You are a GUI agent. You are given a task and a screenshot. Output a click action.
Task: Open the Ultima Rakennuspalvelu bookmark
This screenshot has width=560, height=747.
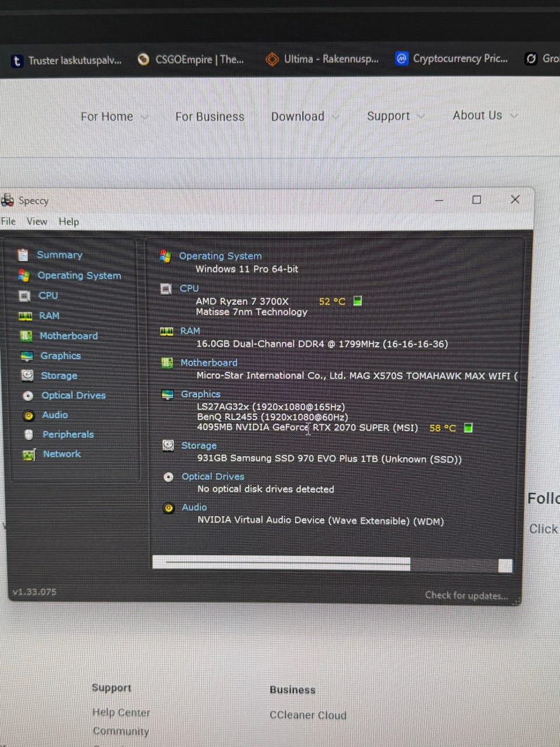(x=322, y=59)
